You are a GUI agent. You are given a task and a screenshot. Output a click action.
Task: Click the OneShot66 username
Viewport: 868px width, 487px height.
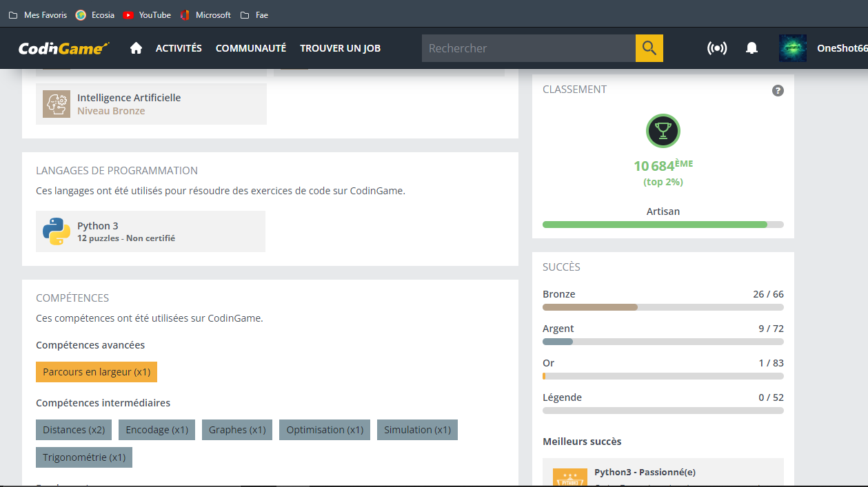[x=842, y=48]
